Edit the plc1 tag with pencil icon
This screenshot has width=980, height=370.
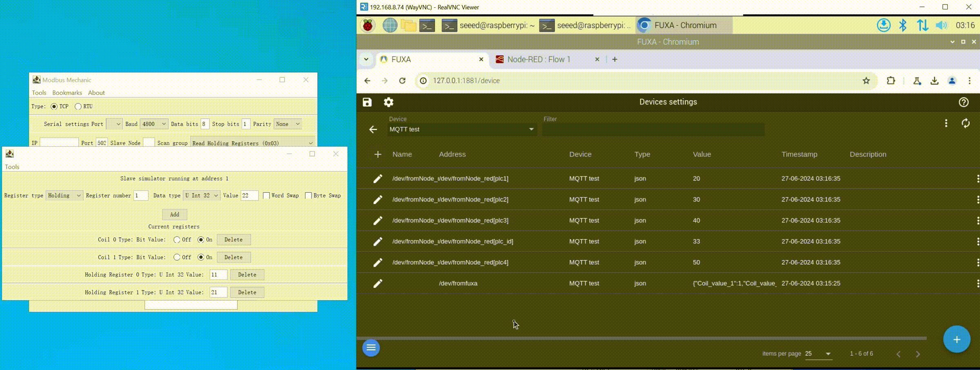point(378,179)
